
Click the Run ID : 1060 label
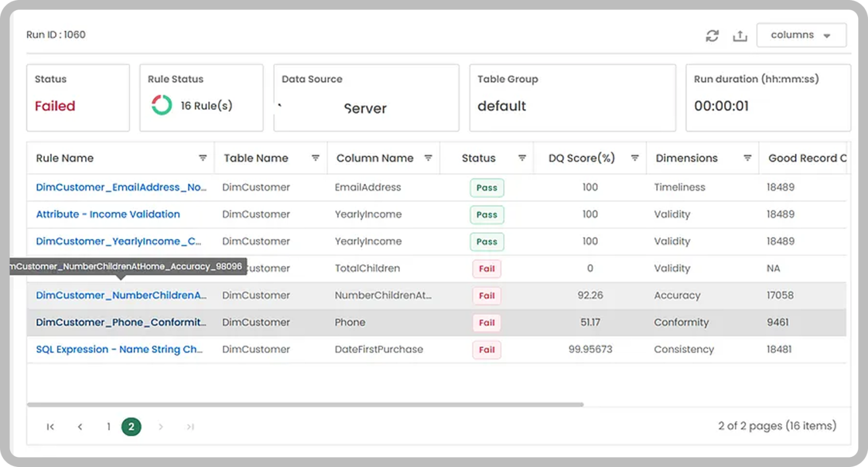click(x=56, y=34)
